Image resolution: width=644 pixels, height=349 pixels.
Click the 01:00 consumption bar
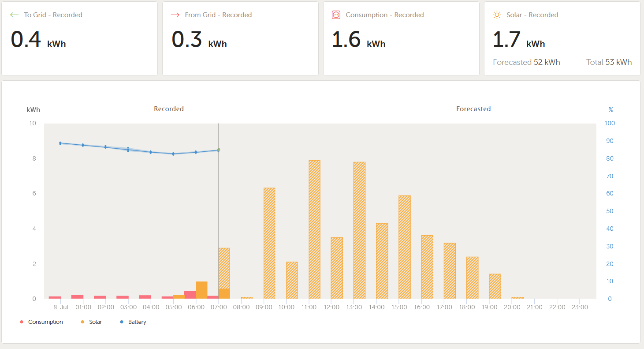pos(78,296)
